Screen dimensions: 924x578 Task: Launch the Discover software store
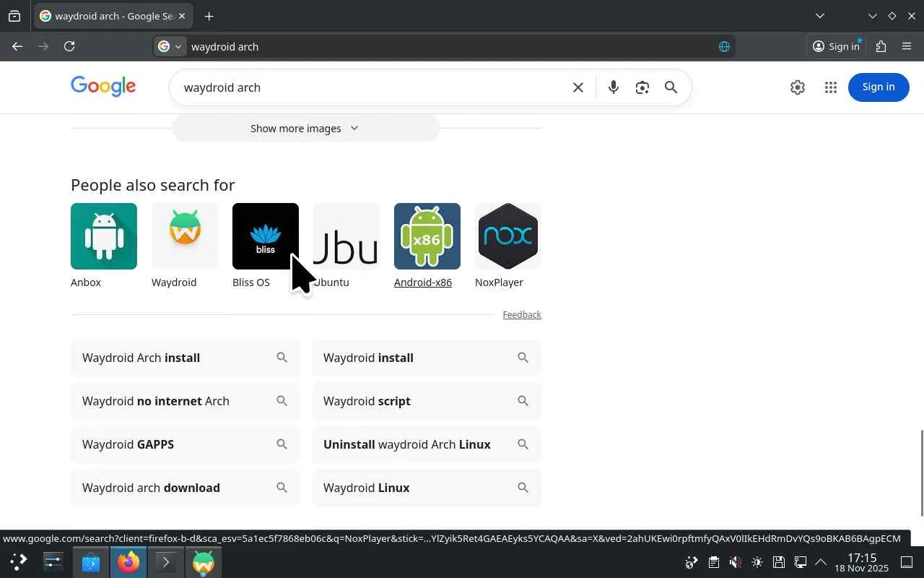pyautogui.click(x=91, y=561)
